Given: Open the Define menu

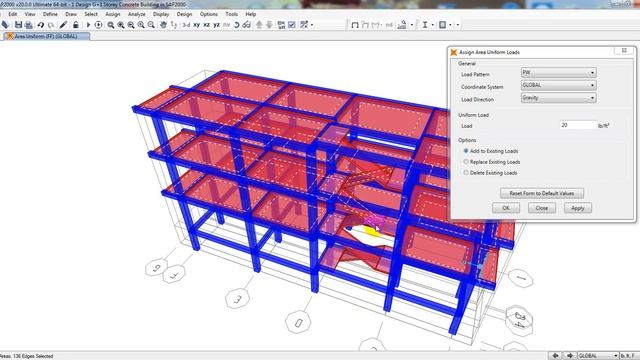Looking at the screenshot, I should [x=50, y=14].
